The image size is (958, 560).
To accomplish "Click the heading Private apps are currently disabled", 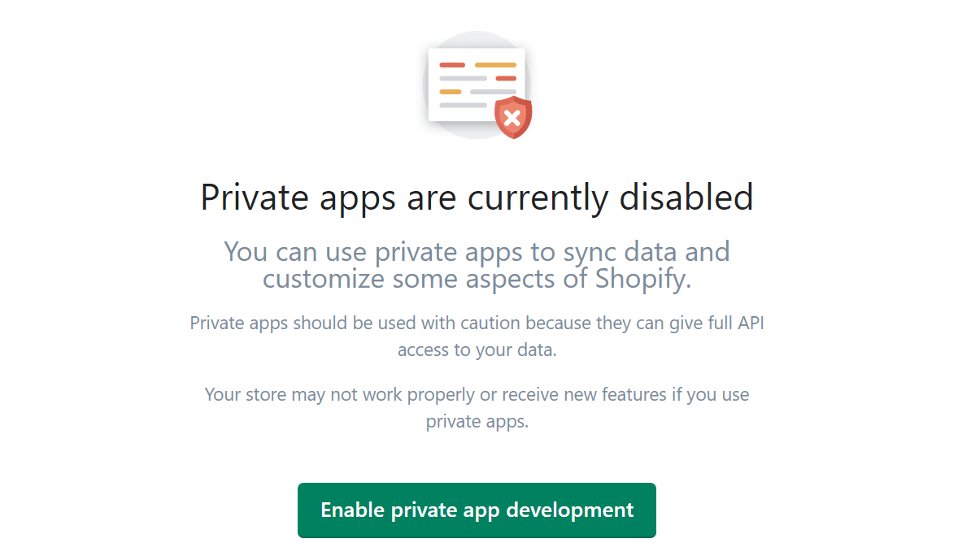I will [477, 197].
